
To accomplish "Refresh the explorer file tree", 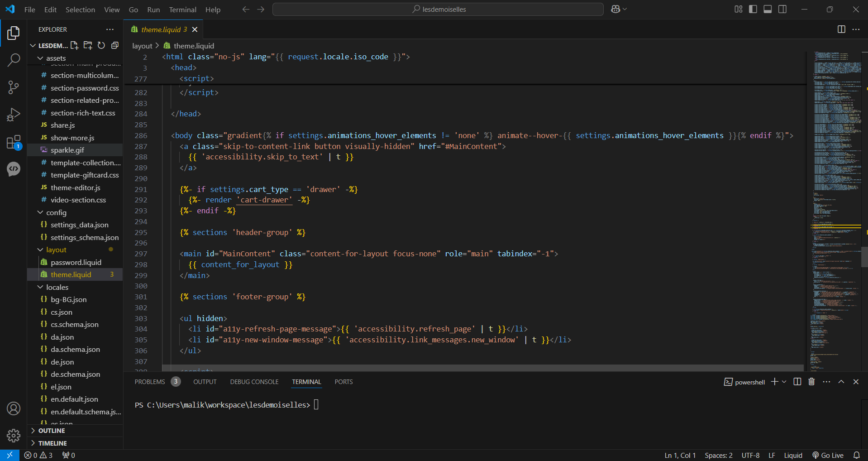I will [x=101, y=45].
